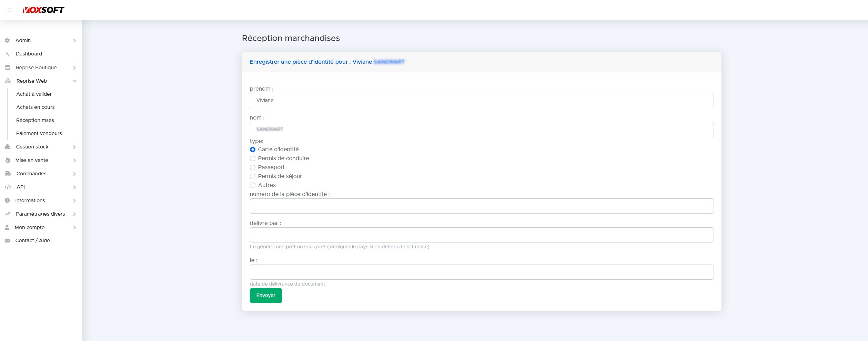Click the Admin gear icon
This screenshot has width=868, height=341.
pos(7,40)
